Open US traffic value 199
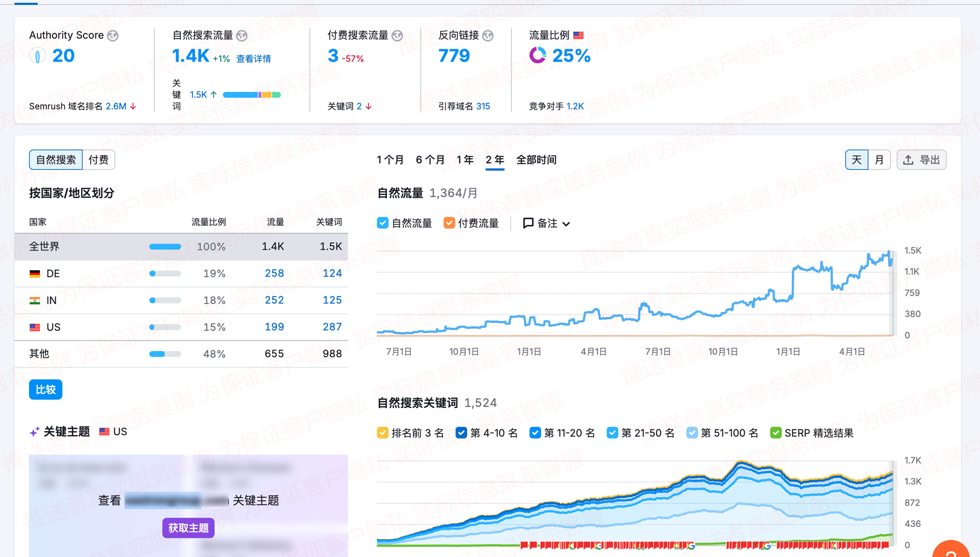 pos(274,327)
